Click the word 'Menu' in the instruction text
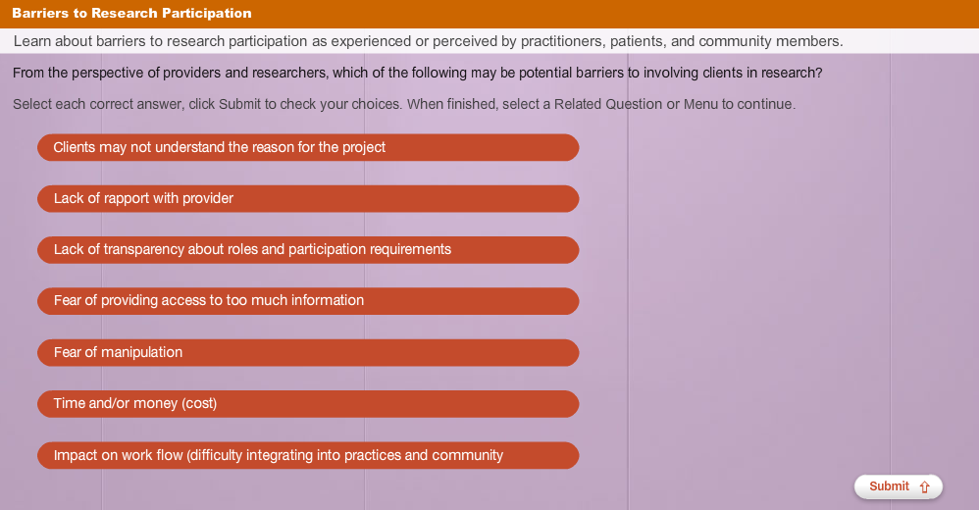Screen dimensions: 980x510 point(700,104)
